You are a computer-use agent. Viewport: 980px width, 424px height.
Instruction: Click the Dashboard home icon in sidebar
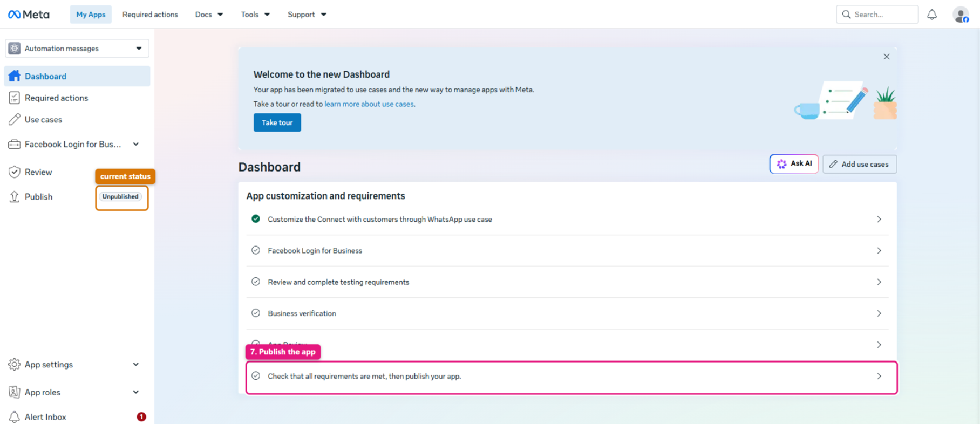click(15, 76)
